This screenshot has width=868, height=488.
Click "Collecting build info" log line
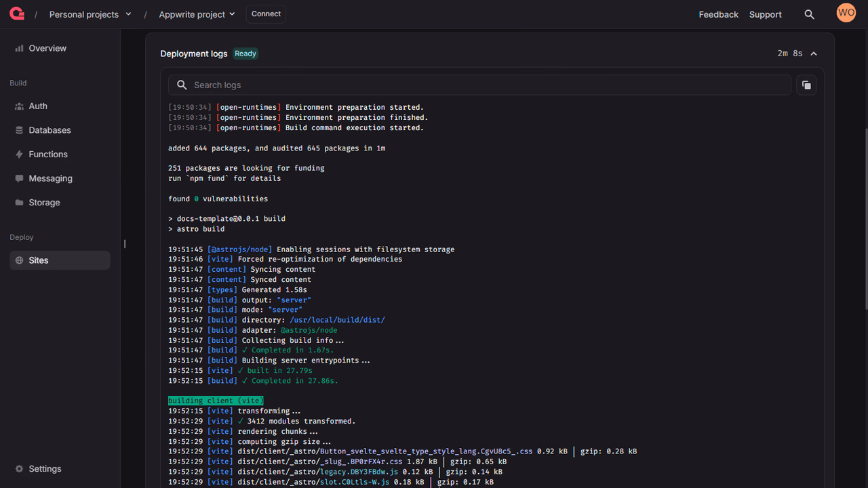256,340
